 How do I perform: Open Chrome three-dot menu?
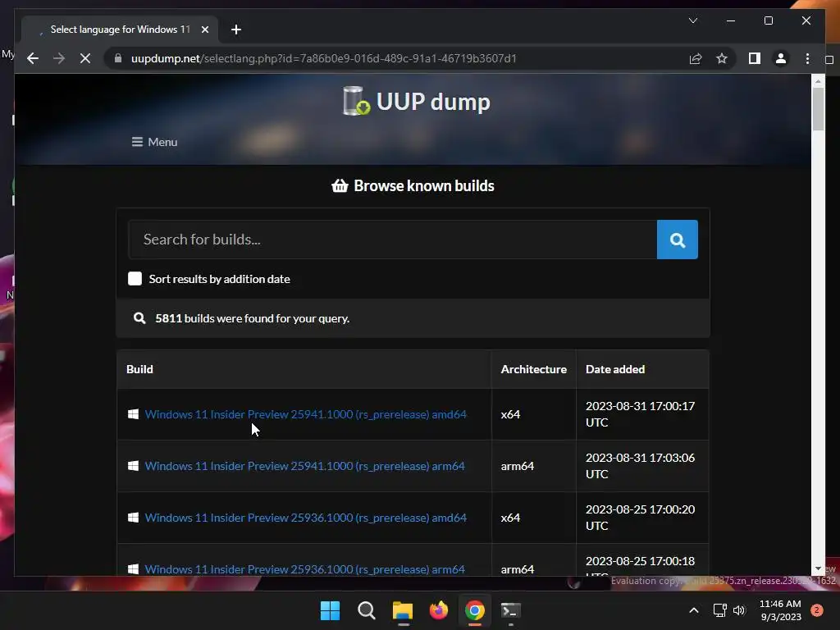[807, 58]
